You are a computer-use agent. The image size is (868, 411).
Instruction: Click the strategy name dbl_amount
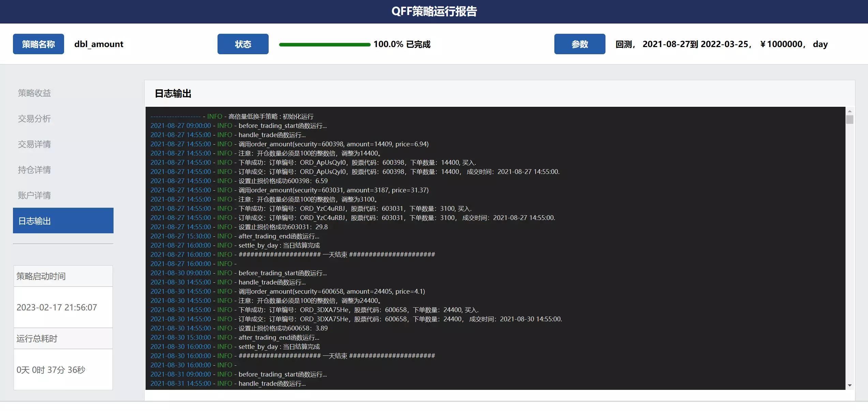point(99,44)
